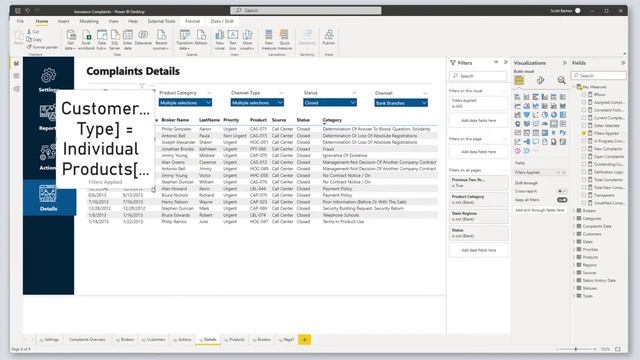Open Product Category page-level filter card
This screenshot has width=640, height=360.
click(x=478, y=199)
